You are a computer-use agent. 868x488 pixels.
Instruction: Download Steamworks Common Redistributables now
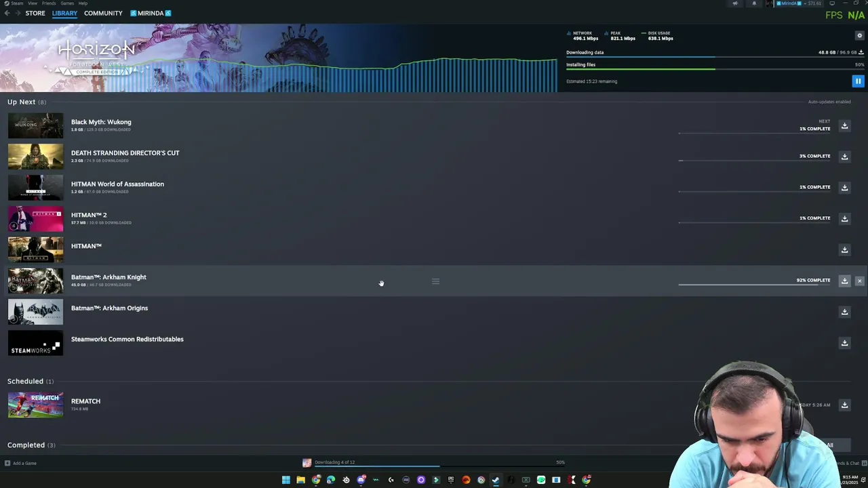pyautogui.click(x=844, y=343)
